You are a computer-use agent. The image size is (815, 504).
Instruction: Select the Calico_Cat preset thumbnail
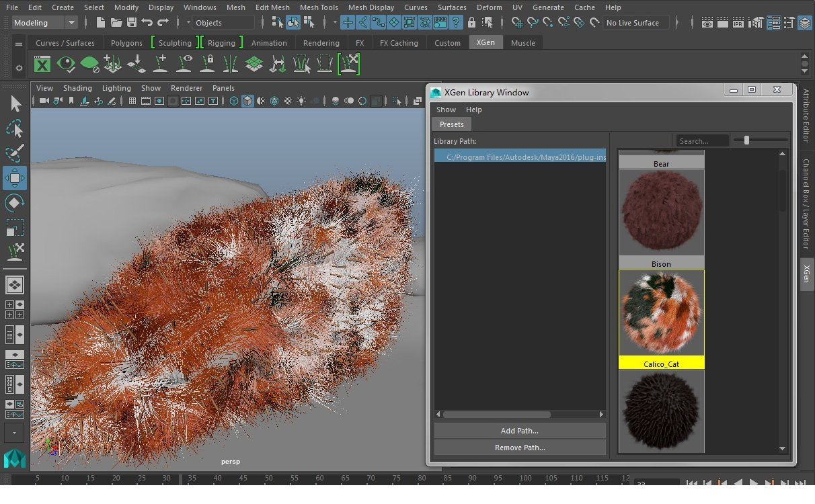pyautogui.click(x=662, y=319)
